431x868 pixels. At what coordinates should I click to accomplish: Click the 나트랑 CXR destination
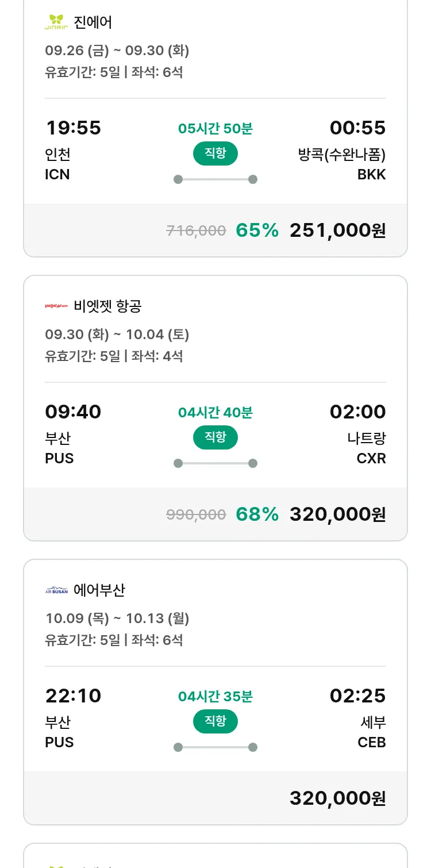367,448
